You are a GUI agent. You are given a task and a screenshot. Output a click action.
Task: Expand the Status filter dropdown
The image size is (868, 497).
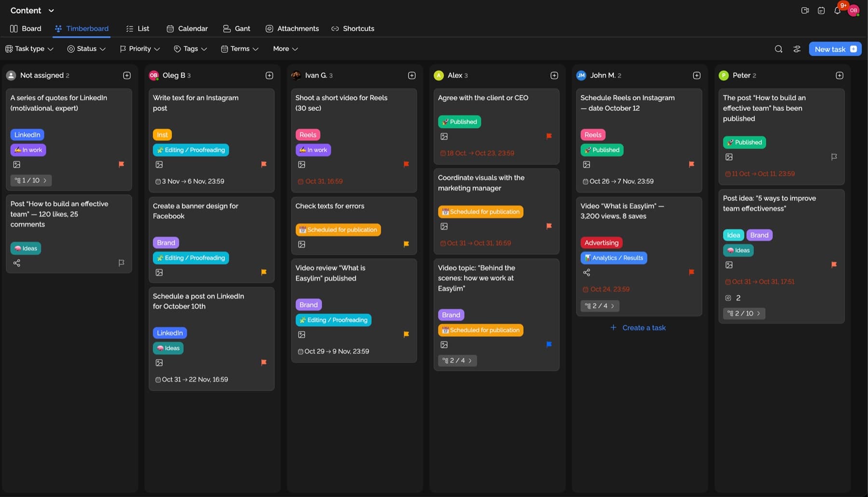(86, 49)
